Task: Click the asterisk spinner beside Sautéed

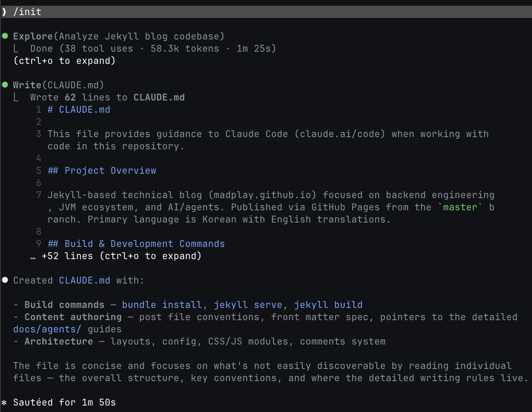Action: coord(4,403)
